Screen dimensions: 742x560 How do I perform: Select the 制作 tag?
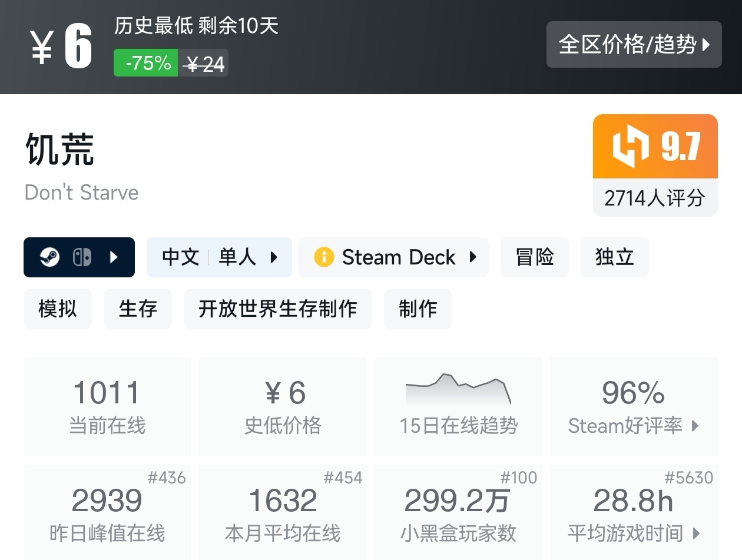[x=418, y=309]
